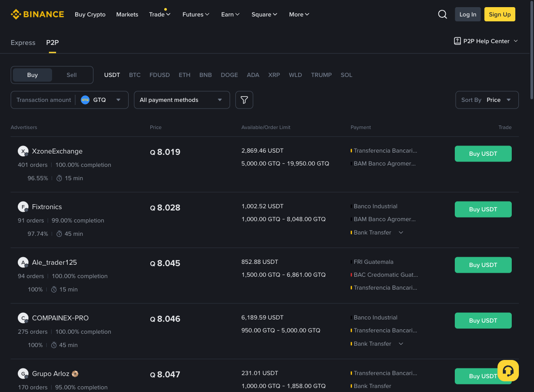Select the BTC crypto tab
534x392 pixels.
(135, 75)
